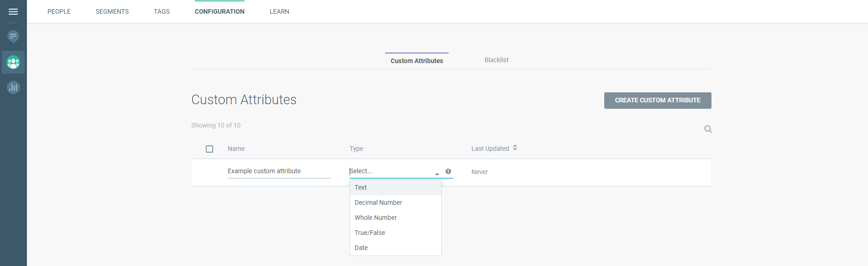Viewport: 868px width, 266px height.
Task: Toggle the select-all checkbox in header
Action: tap(209, 149)
